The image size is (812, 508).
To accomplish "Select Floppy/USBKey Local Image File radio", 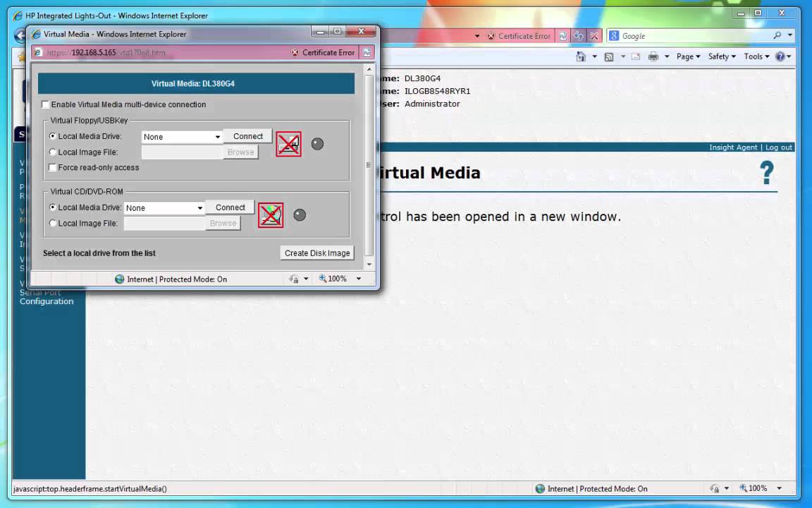I will tap(52, 152).
